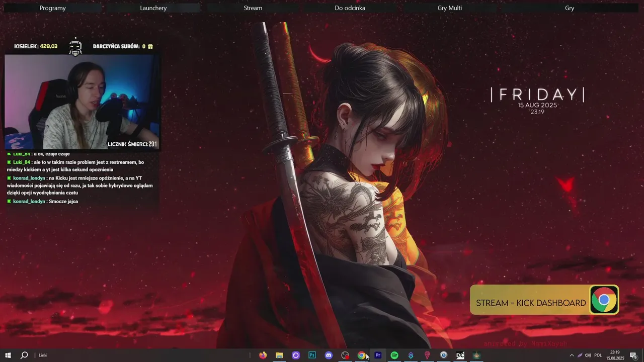Open Discord from the taskbar
This screenshot has height=362, width=644.
coord(329,355)
